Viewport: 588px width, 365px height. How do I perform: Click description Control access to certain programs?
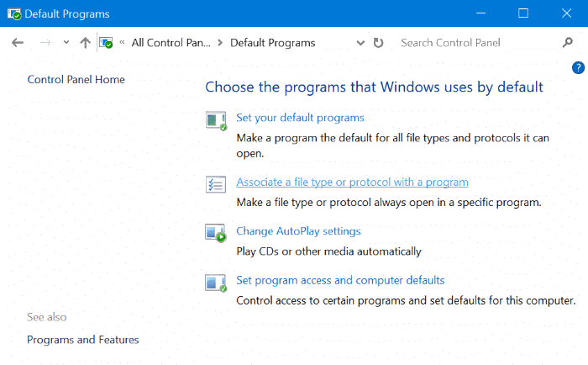(406, 300)
